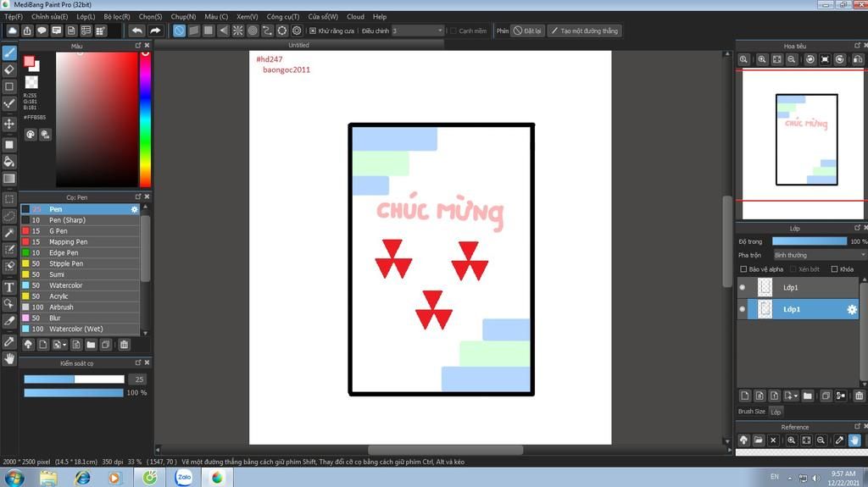The width and height of the screenshot is (868, 487).
Task: Turn off snap with the circle-slash icon
Action: [x=179, y=30]
